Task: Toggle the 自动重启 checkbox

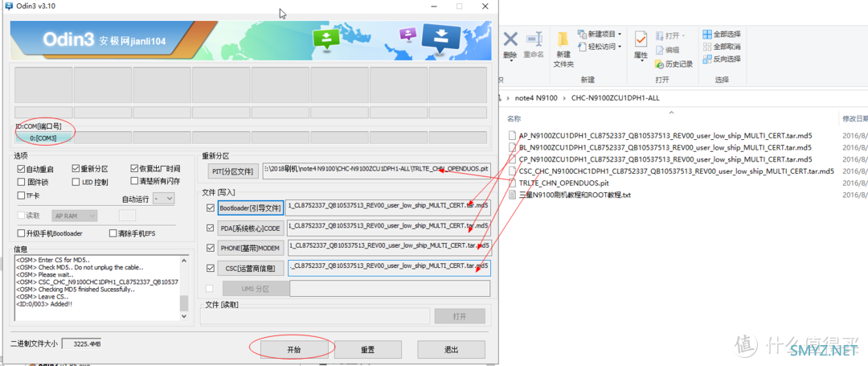Action: pos(21,169)
